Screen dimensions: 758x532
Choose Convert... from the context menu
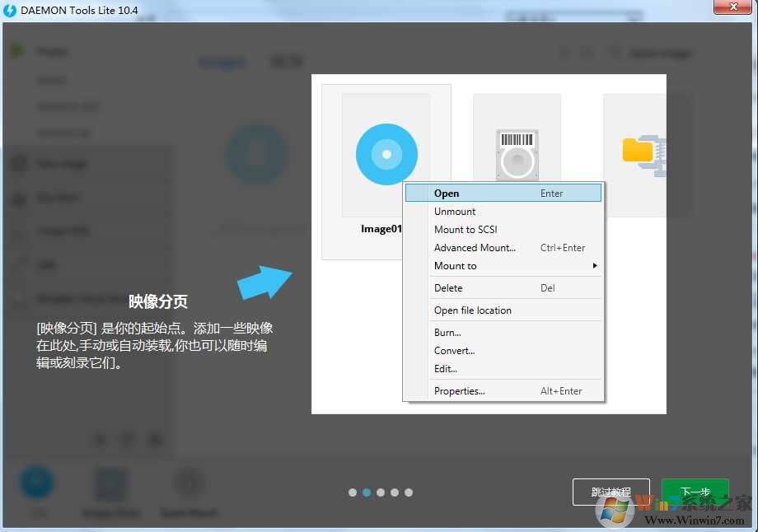pos(454,351)
